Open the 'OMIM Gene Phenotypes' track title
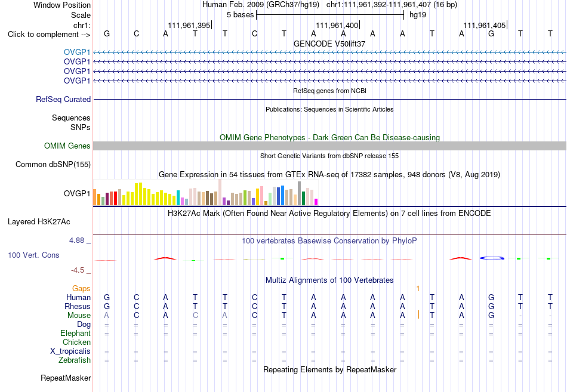 tap(329, 137)
